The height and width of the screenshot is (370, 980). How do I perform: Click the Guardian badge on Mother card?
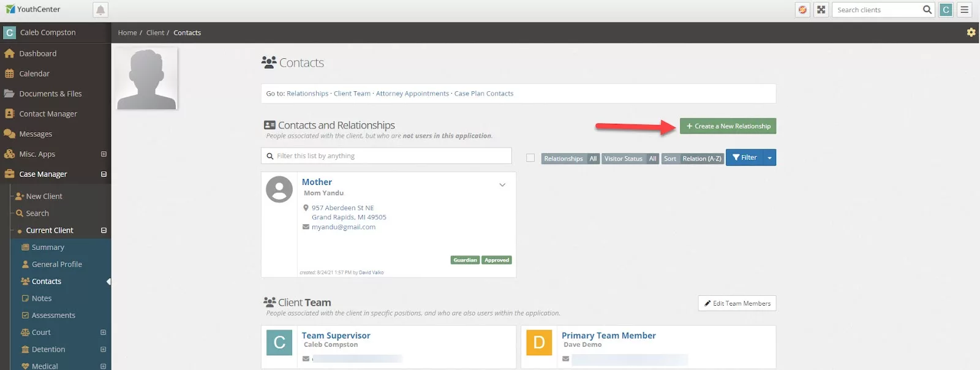pos(465,260)
